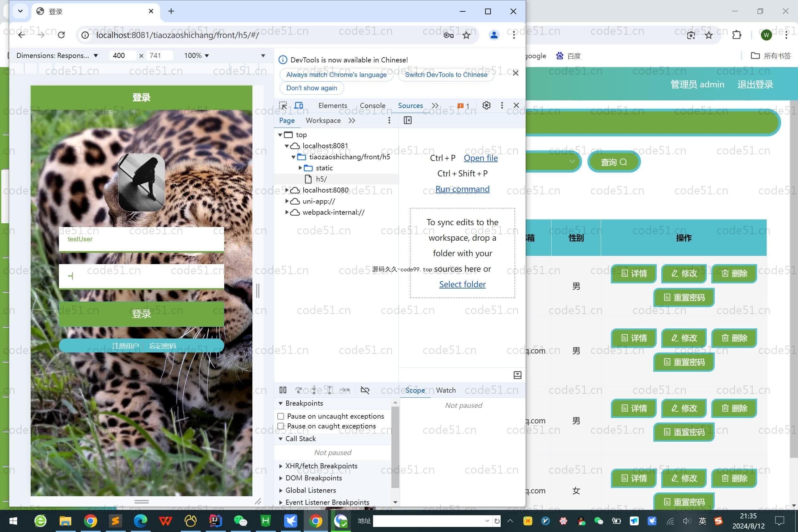Click the Windows Start button
Screen dimensions: 798x532
click(13, 521)
